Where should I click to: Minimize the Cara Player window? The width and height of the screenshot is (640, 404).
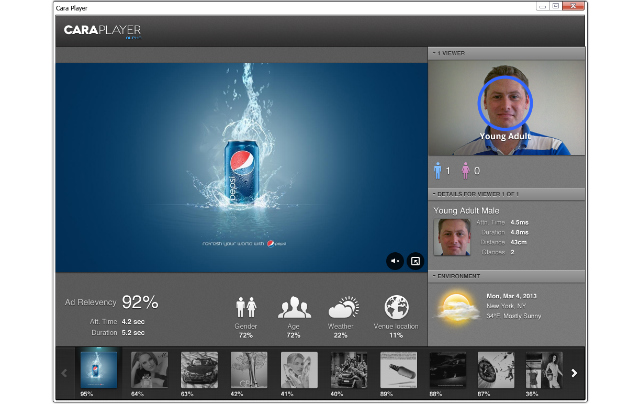[542, 7]
